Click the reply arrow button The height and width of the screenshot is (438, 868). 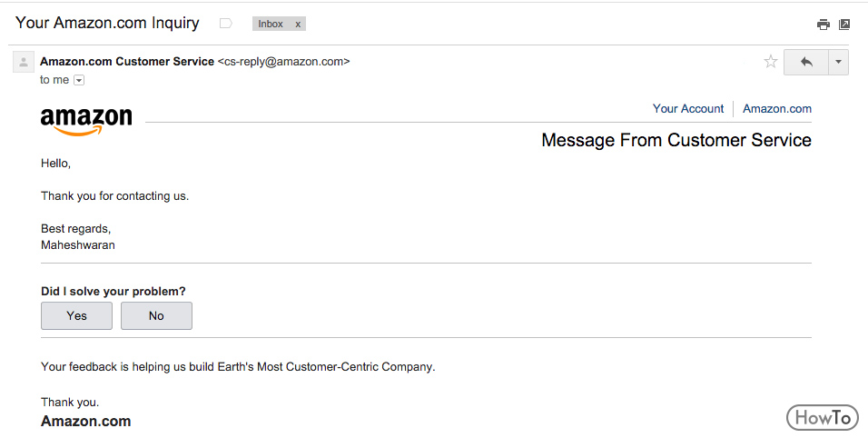click(x=806, y=62)
